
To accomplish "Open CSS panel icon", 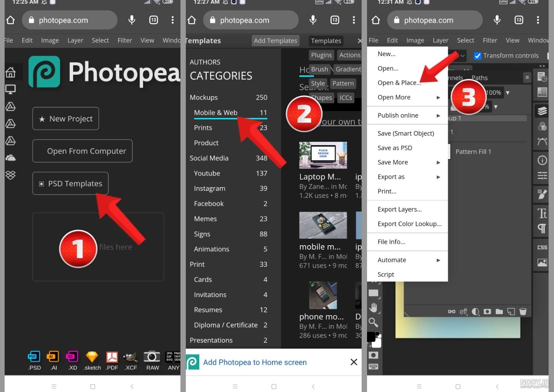I will tap(542, 247).
